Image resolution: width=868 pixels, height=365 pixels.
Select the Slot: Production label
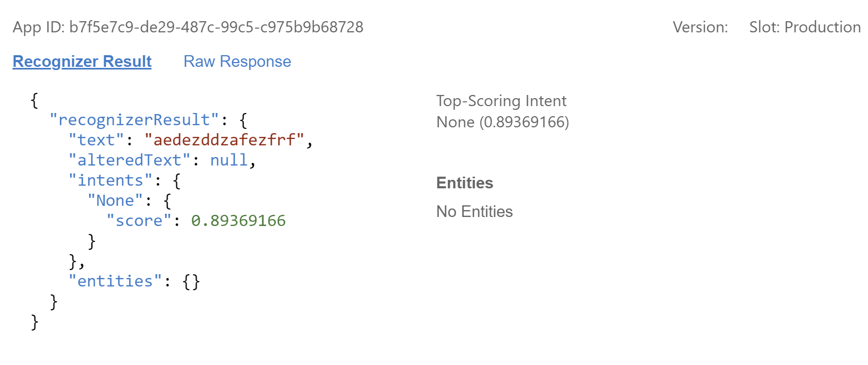pos(805,27)
